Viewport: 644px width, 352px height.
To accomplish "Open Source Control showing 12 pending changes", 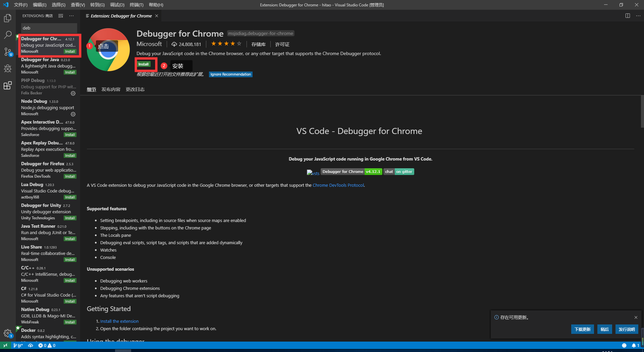I will point(7,52).
